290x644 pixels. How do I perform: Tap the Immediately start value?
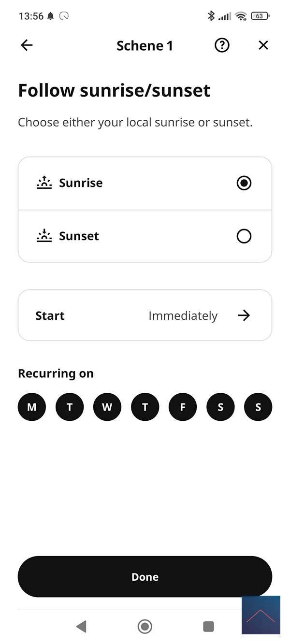click(183, 315)
